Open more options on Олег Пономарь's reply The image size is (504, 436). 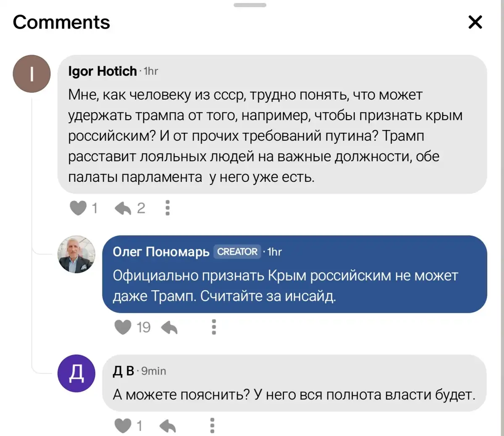[x=214, y=327]
